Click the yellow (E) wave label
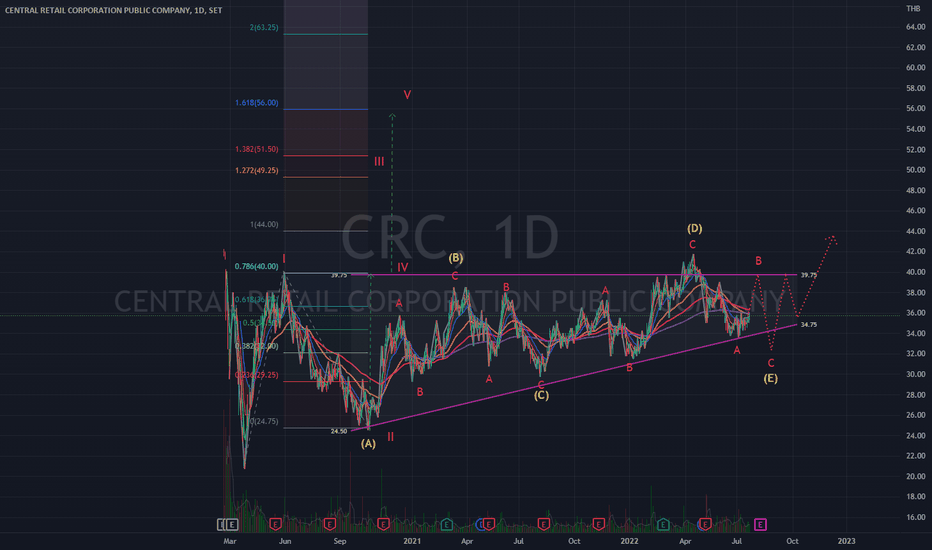The height and width of the screenshot is (550, 932). 770,378
